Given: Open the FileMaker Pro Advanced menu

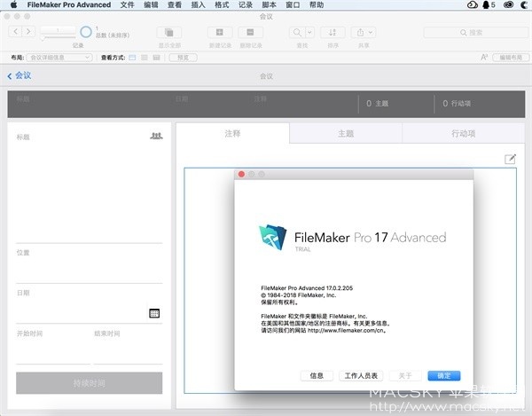Looking at the screenshot, I should 69,4.
